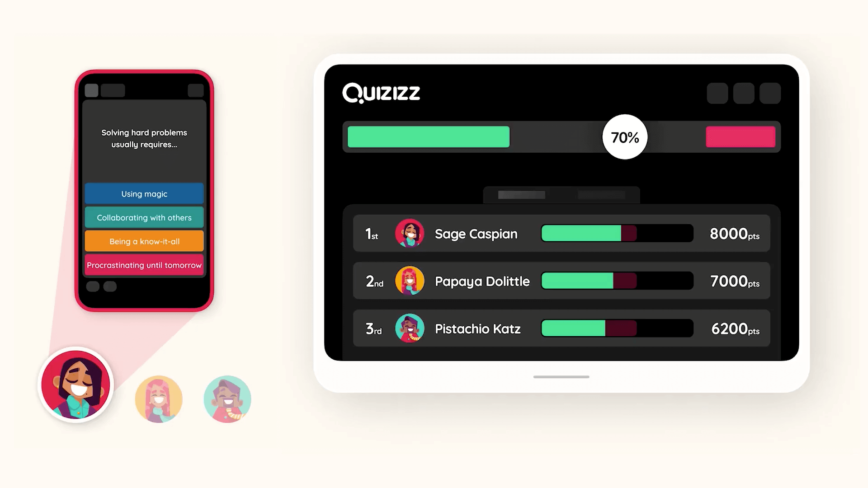Select 'Collaborating with others' answer option
The width and height of the screenshot is (868, 488).
(x=144, y=217)
